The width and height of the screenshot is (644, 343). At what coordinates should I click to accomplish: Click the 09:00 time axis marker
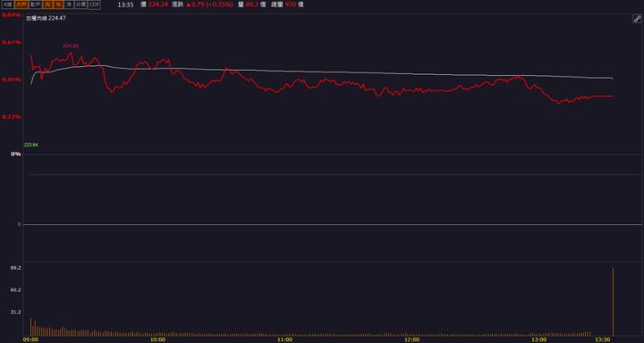(30, 339)
